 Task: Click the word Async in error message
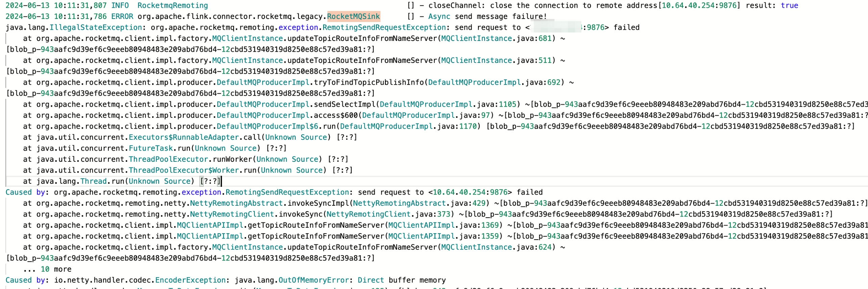439,16
